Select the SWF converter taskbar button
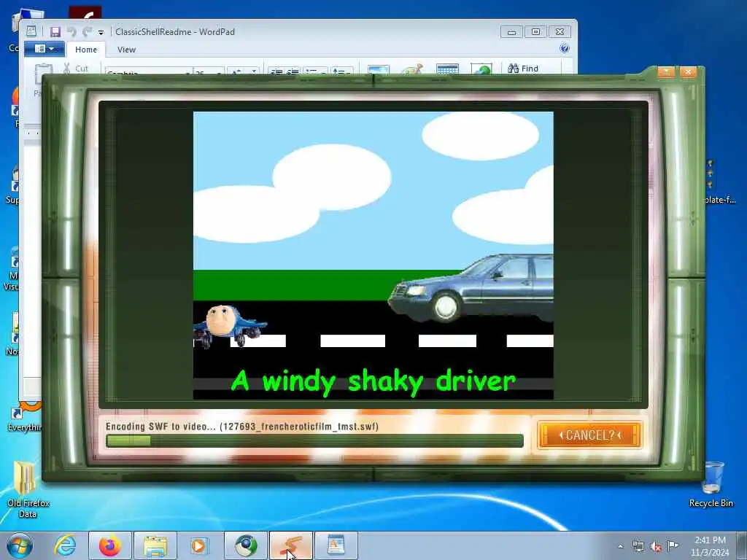Image resolution: width=747 pixels, height=560 pixels. [x=290, y=545]
